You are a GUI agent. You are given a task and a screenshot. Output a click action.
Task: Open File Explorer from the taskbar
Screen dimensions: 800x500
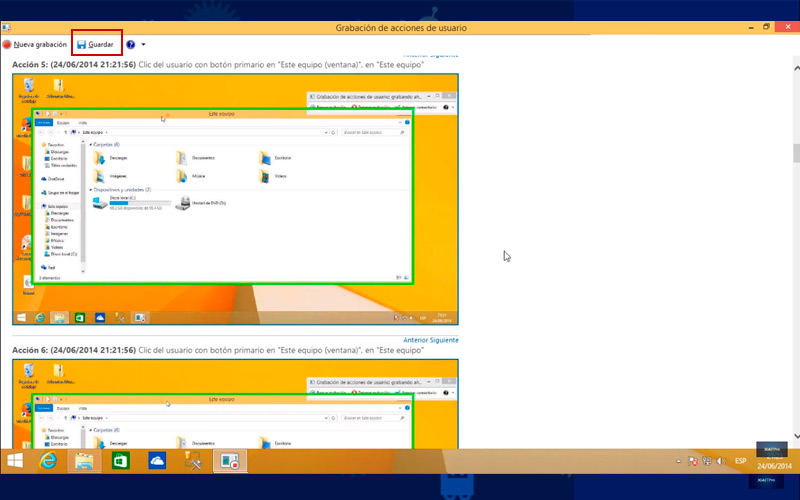[84, 461]
